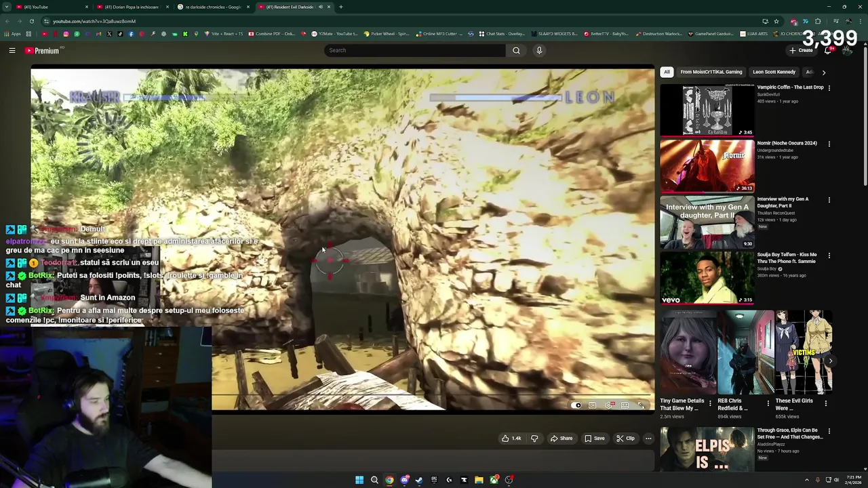This screenshot has height=488, width=868.
Task: Open options for Elpis video
Action: (829, 430)
